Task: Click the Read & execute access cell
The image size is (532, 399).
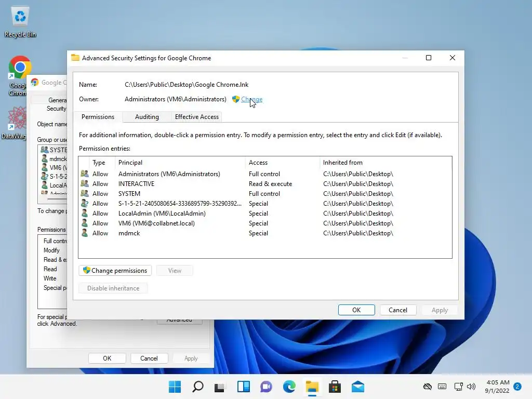Action: tap(270, 183)
